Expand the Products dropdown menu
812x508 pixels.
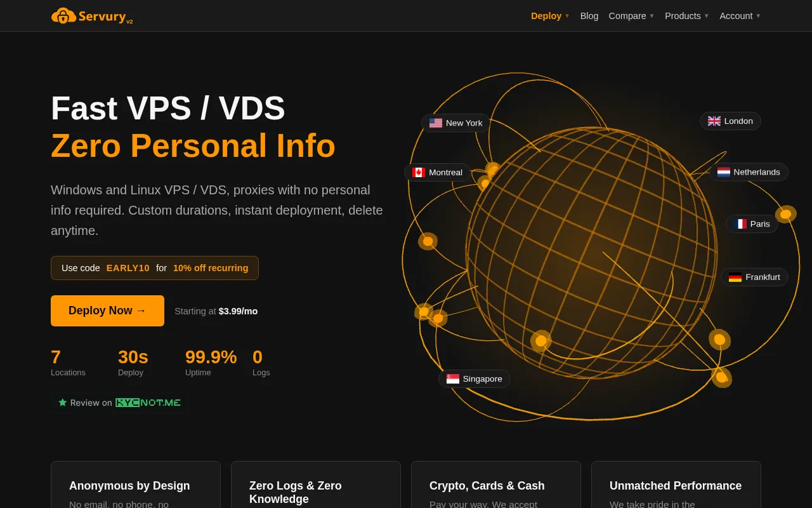pos(687,16)
